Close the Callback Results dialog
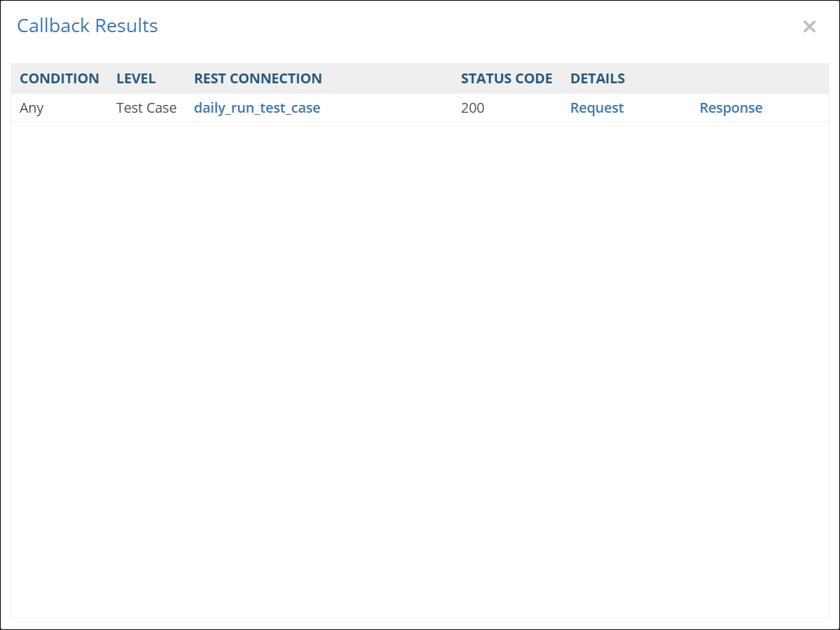 click(x=809, y=27)
